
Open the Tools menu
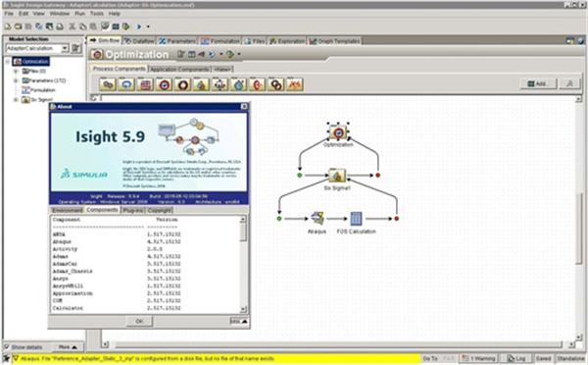(x=96, y=14)
